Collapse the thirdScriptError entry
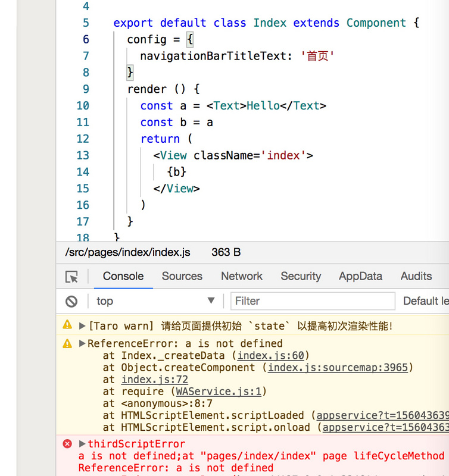 pos(83,444)
